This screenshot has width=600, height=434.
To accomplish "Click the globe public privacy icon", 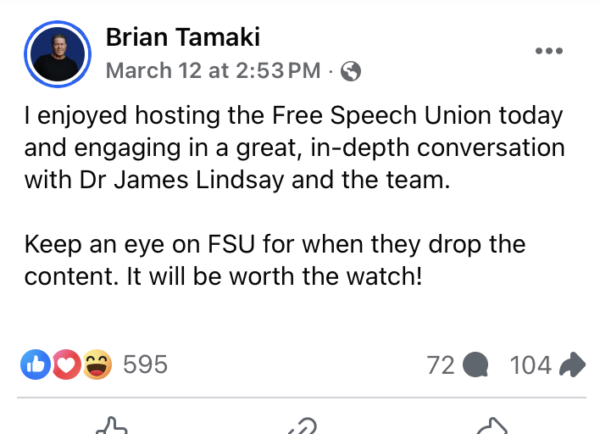I will pyautogui.click(x=351, y=71).
